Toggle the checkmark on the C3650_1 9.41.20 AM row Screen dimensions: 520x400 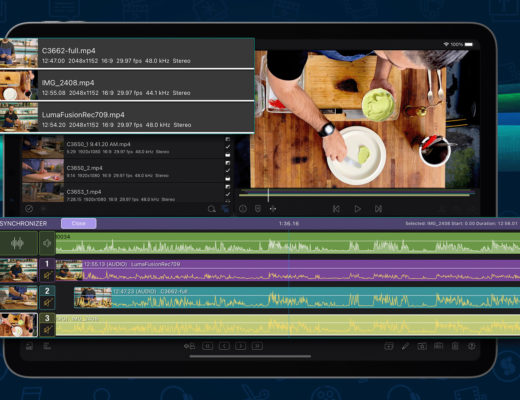pyautogui.click(x=228, y=147)
